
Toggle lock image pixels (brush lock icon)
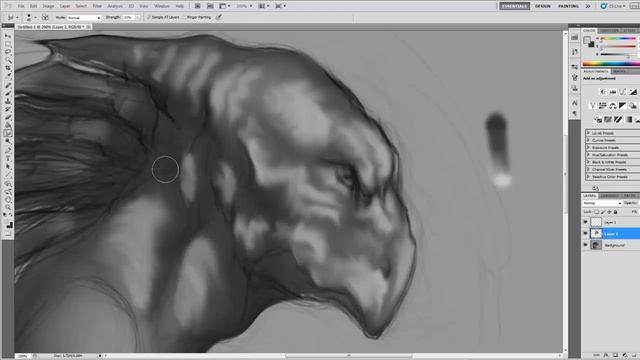coord(603,212)
